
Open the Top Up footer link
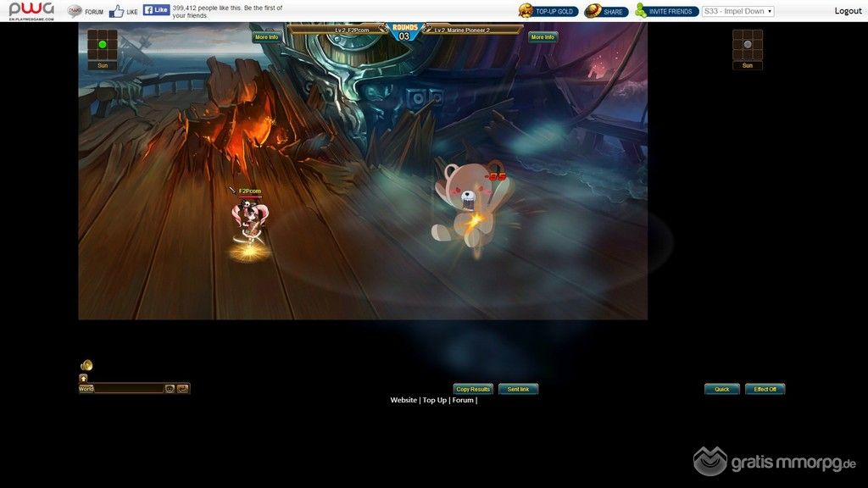point(434,400)
